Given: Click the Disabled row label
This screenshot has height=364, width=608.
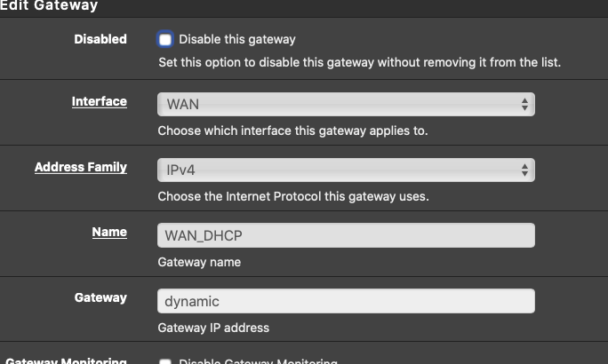Looking at the screenshot, I should 100,39.
